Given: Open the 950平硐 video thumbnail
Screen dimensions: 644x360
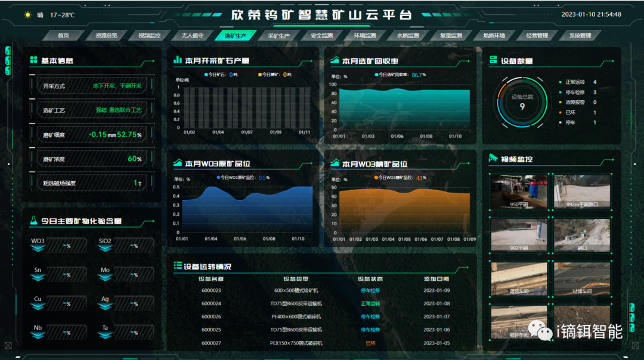Looking at the screenshot, I should (518, 192).
